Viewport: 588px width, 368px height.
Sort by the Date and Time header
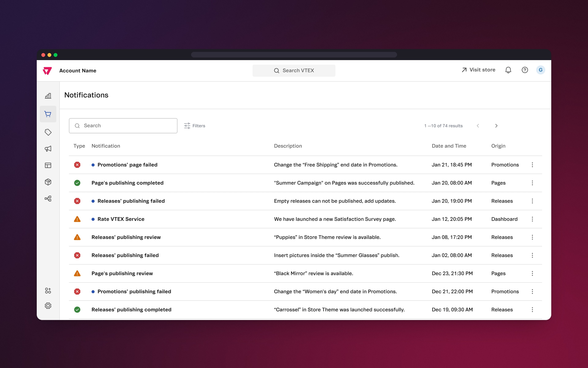[x=449, y=146]
